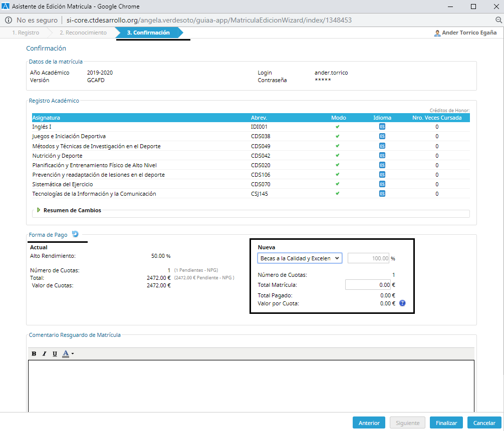Expand the Resumen de Cambios section
The image size is (504, 431).
point(39,210)
